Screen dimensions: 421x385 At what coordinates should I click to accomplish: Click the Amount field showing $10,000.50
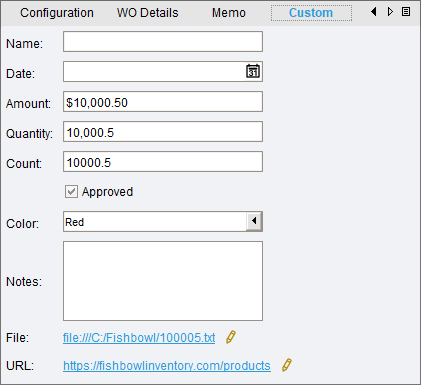(x=163, y=101)
